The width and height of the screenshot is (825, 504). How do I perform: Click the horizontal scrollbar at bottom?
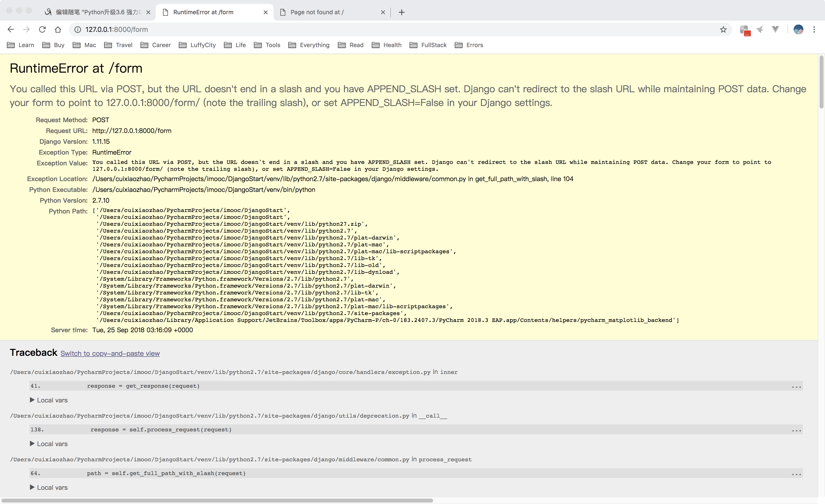(x=217, y=501)
